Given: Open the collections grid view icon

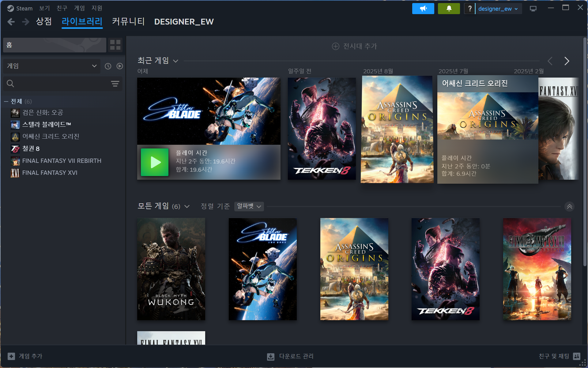Looking at the screenshot, I should [115, 45].
